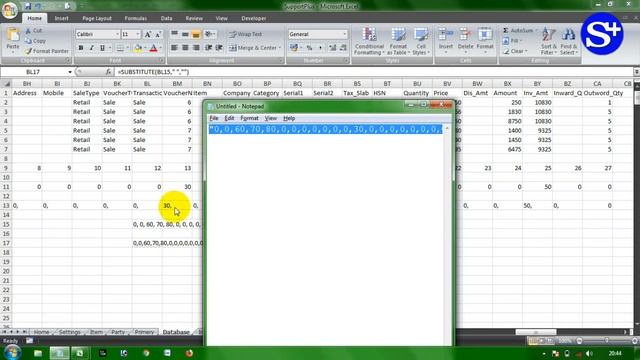Switch to the Data tab
This screenshot has height=360, width=640.
[166, 18]
